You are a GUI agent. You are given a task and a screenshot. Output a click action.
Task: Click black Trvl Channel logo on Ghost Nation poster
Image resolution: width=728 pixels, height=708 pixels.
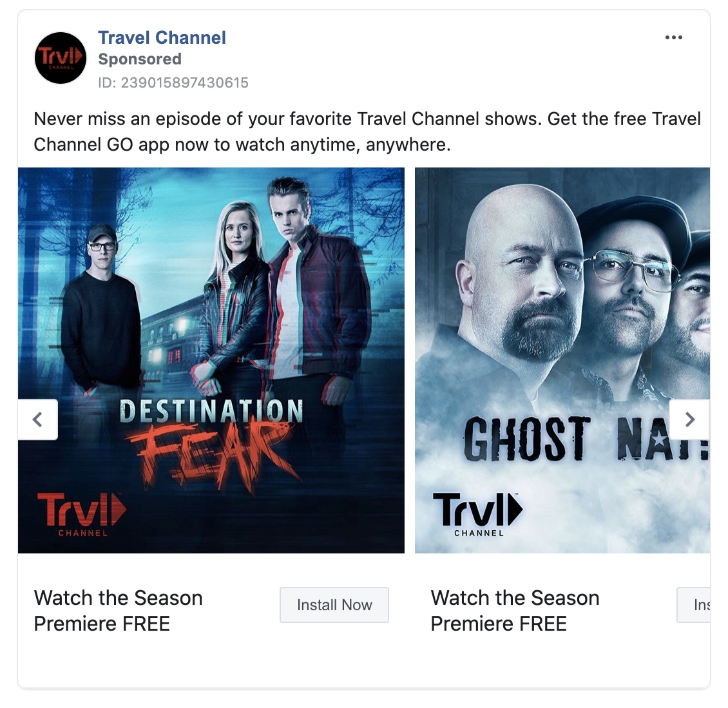click(478, 514)
